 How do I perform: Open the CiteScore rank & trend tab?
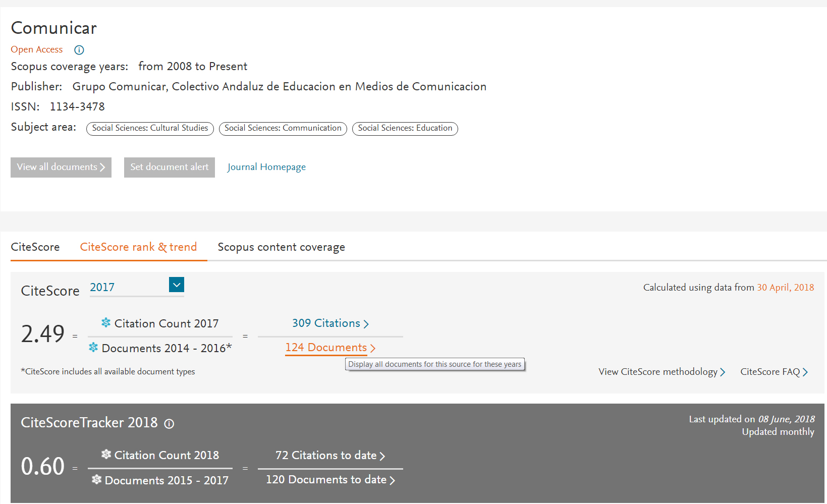(138, 247)
